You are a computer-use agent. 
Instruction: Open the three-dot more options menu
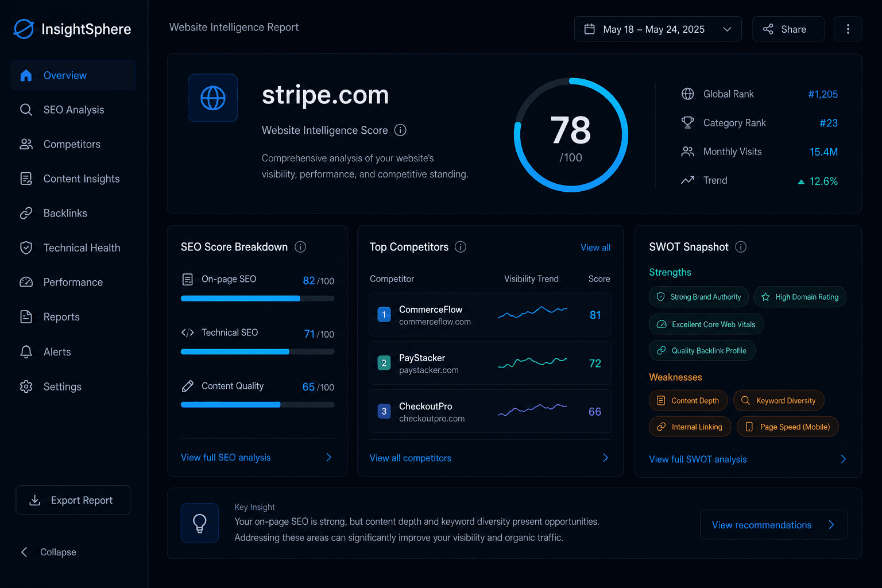tap(848, 29)
